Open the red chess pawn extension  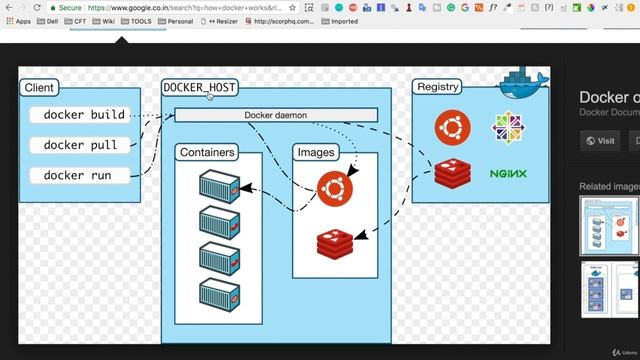[409, 7]
